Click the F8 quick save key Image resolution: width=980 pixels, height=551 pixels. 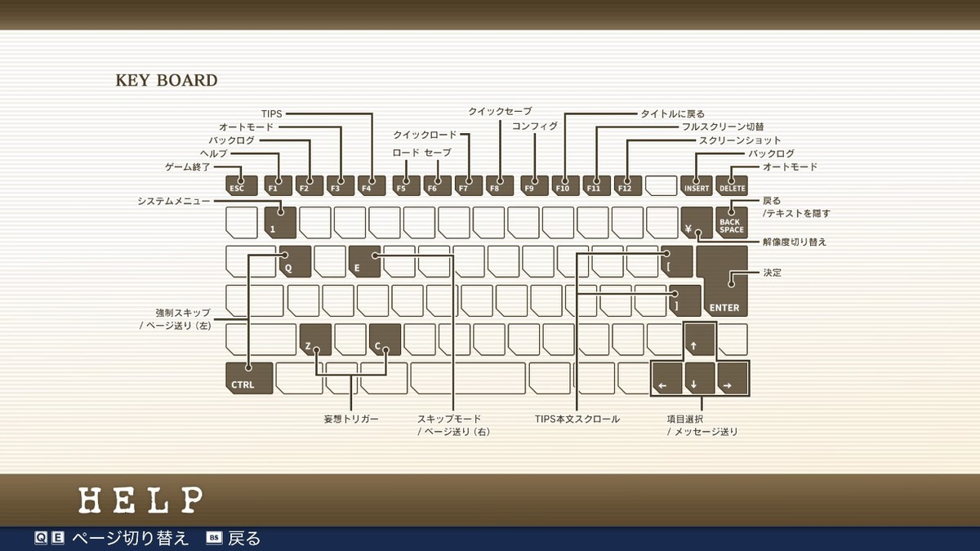(x=500, y=185)
